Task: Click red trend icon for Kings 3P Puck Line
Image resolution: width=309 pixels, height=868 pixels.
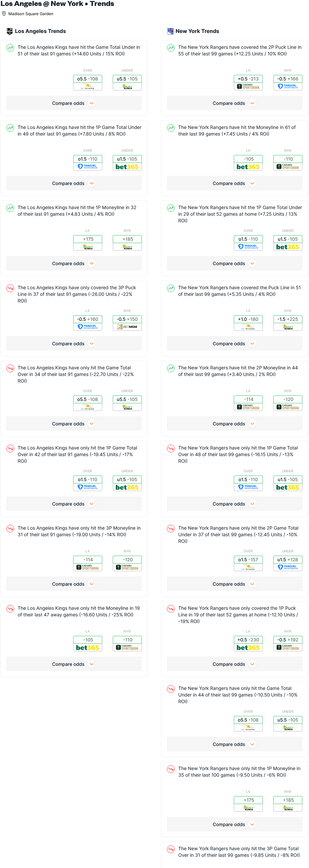Action: tap(11, 288)
